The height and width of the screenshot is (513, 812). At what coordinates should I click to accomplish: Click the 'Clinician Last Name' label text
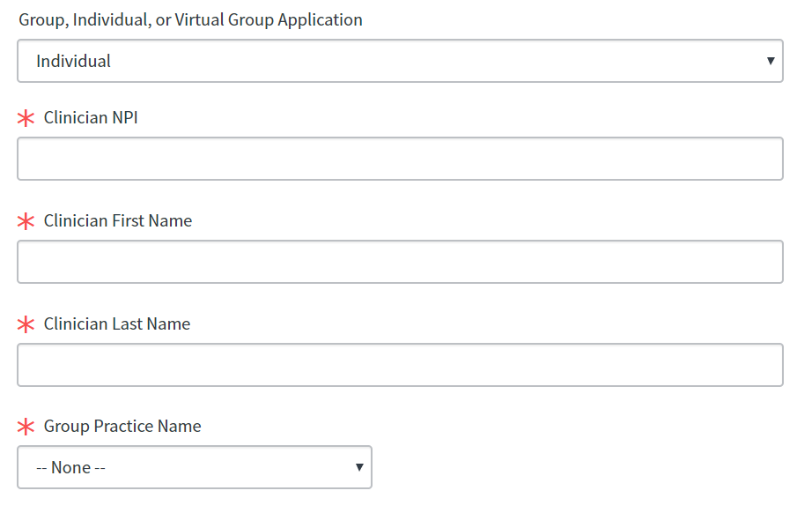point(117,323)
